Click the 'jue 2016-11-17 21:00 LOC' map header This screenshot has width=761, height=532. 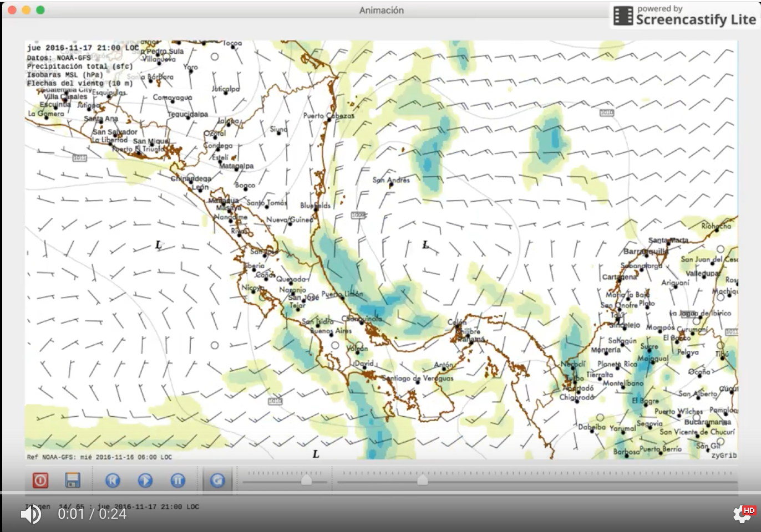click(83, 48)
